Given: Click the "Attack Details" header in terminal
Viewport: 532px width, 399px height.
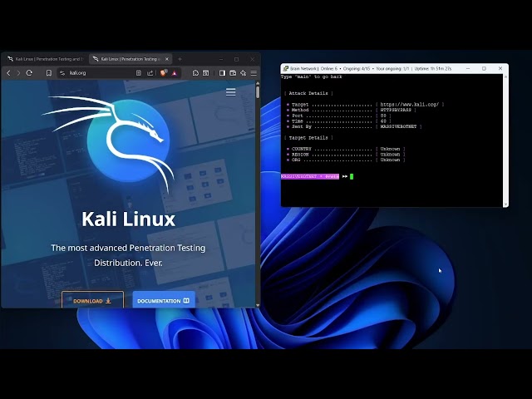Looking at the screenshot, I should pos(308,93).
